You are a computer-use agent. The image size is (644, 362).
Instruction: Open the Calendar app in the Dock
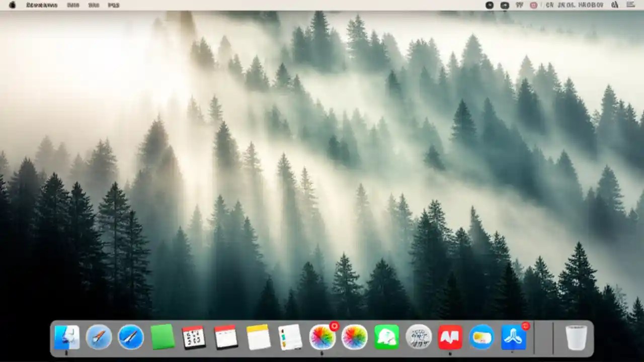[194, 337]
